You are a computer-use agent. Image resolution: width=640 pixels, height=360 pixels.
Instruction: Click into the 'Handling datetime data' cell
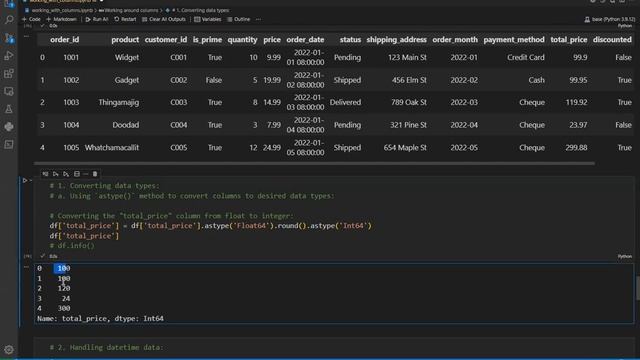[x=333, y=347]
